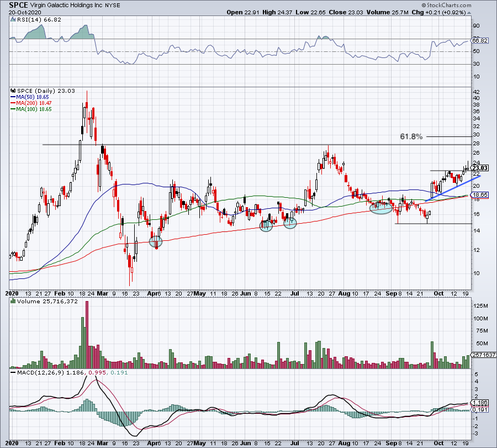Click the NYSE exchange label

(113, 6)
